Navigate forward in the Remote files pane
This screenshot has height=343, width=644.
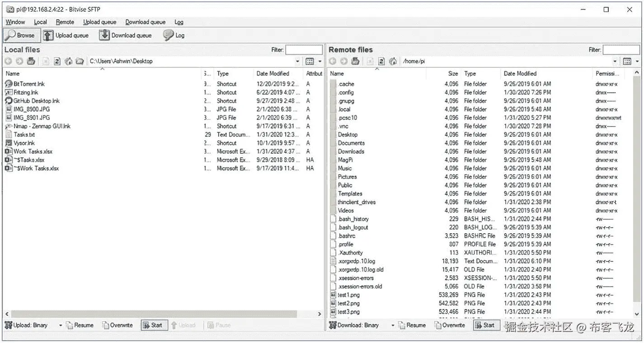pos(343,61)
